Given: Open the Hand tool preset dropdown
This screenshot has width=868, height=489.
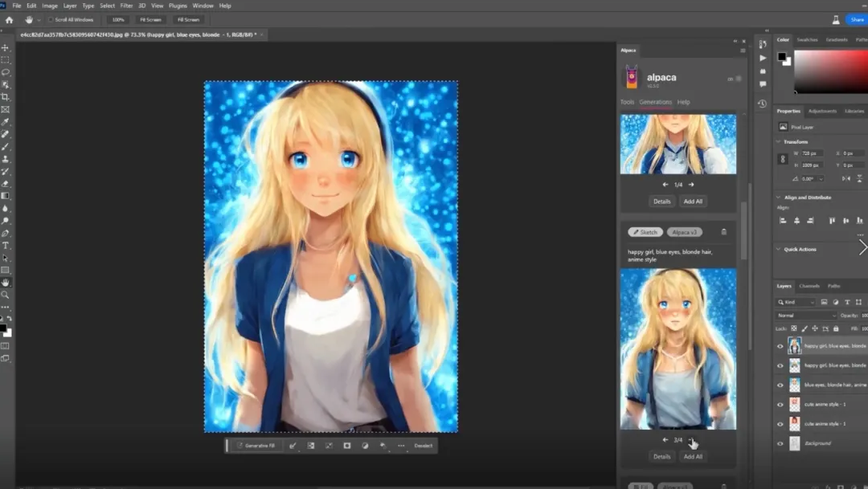Looking at the screenshot, I should coord(39,20).
